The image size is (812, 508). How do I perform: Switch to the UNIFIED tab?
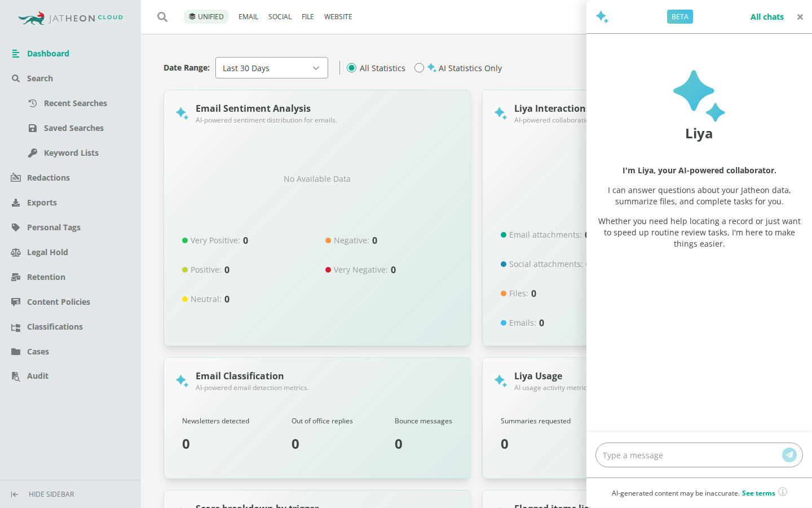(x=206, y=17)
